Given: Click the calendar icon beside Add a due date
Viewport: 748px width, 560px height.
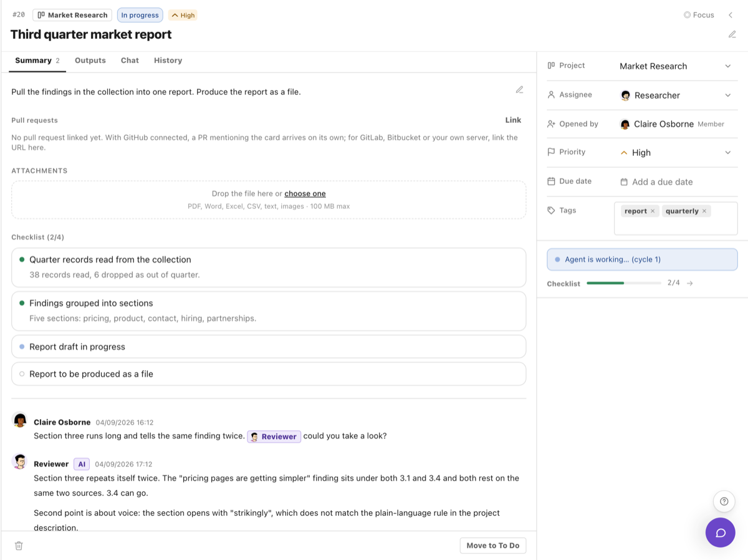Looking at the screenshot, I should (x=624, y=182).
